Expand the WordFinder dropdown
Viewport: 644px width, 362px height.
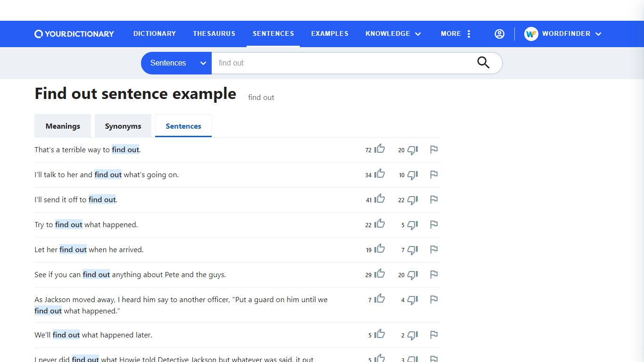[571, 34]
